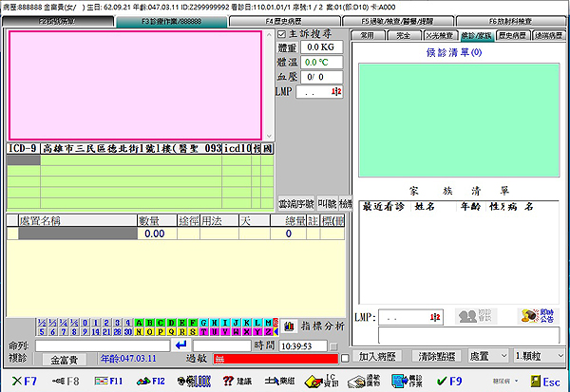Screen dimensions: 570x392
Task: Select the X光檢查 tab
Action: click(x=434, y=35)
